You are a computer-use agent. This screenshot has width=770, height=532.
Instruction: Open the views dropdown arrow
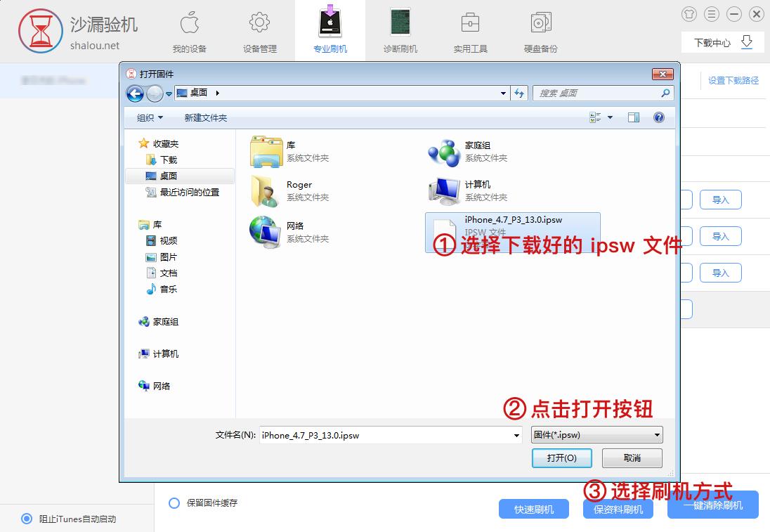point(608,117)
